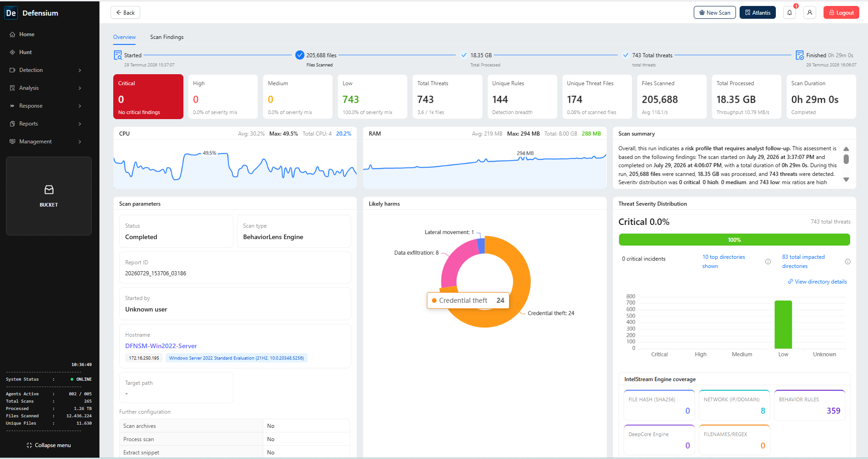Open the Atlantis button
The image size is (868, 459).
(x=757, y=13)
